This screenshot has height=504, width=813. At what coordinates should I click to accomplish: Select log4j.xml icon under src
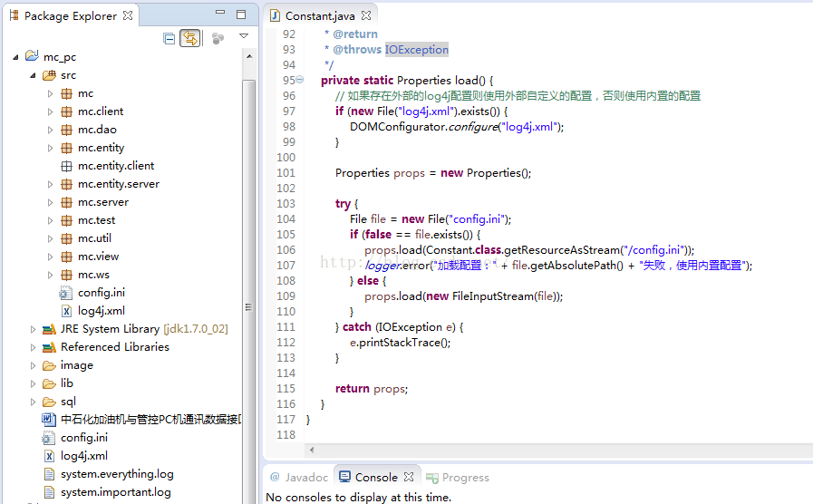(x=66, y=311)
